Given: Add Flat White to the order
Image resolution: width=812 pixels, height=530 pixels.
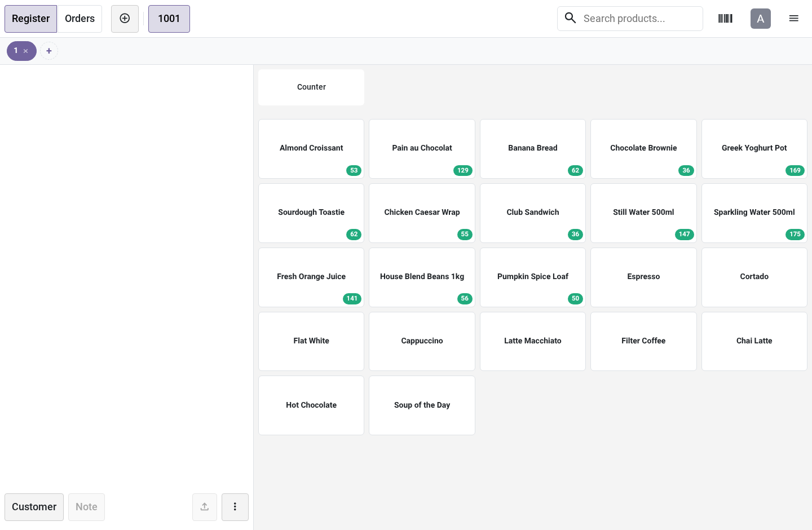Looking at the screenshot, I should (x=311, y=342).
